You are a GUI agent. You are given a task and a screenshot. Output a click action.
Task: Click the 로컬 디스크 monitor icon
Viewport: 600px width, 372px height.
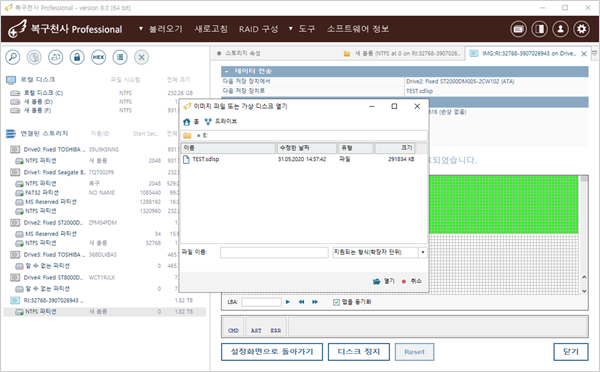tap(11, 80)
